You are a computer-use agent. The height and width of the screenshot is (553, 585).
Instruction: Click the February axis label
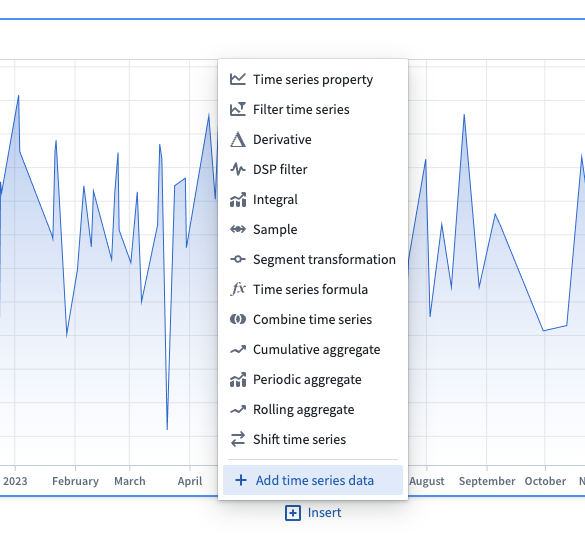click(x=75, y=481)
